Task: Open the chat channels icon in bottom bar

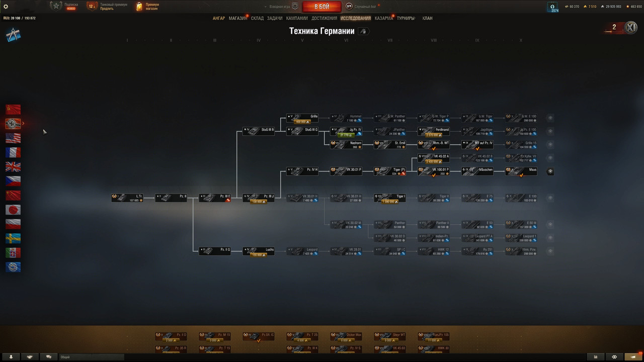Action: coord(49,357)
